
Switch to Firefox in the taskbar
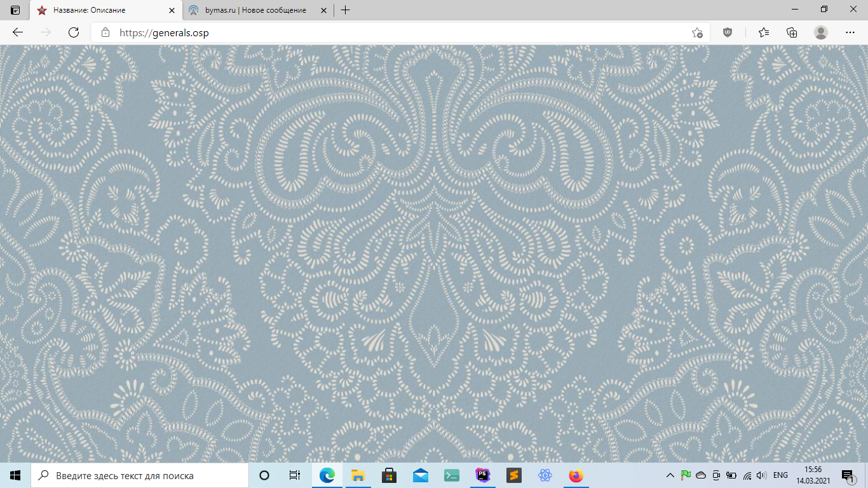click(x=576, y=475)
